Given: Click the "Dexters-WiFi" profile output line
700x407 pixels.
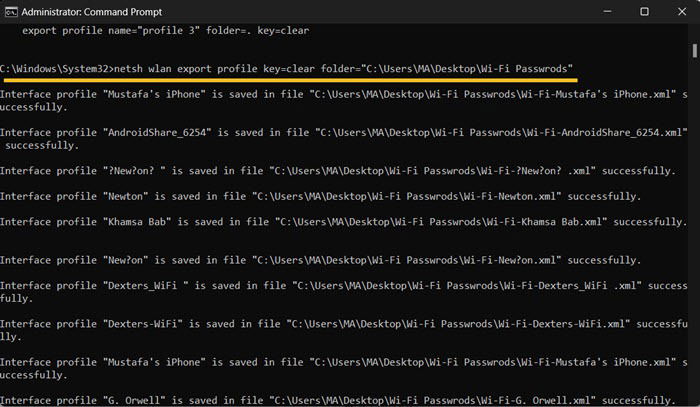Looking at the screenshot, I should coord(344,330).
